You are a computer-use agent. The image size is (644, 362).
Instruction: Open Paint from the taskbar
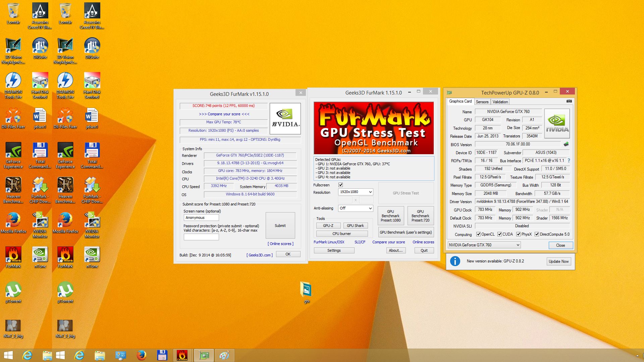pos(224,355)
